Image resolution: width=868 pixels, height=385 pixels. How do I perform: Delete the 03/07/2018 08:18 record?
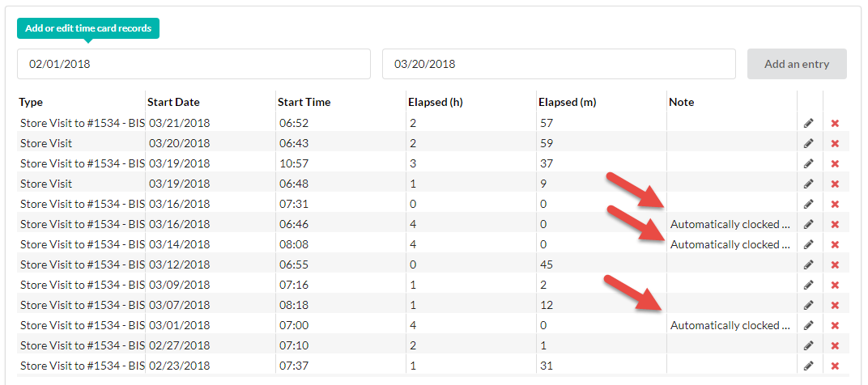pyautogui.click(x=836, y=305)
